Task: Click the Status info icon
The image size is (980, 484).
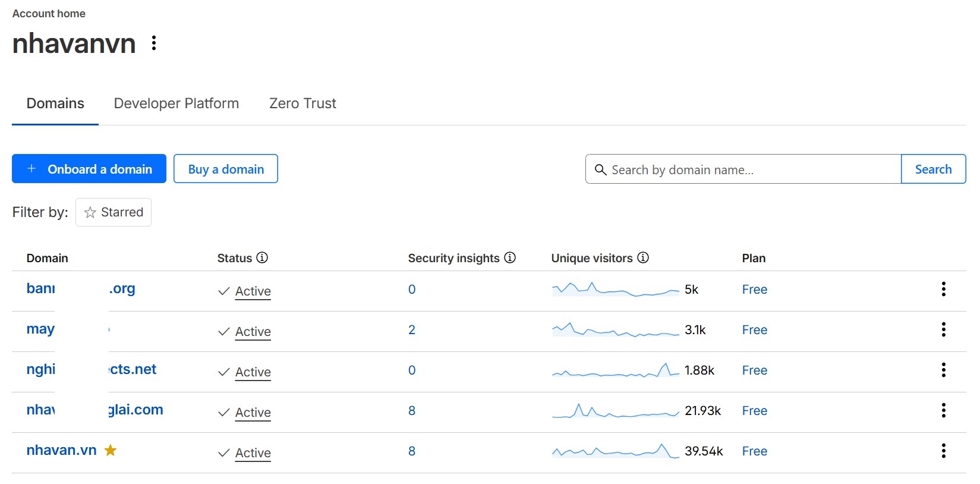Action: point(262,257)
